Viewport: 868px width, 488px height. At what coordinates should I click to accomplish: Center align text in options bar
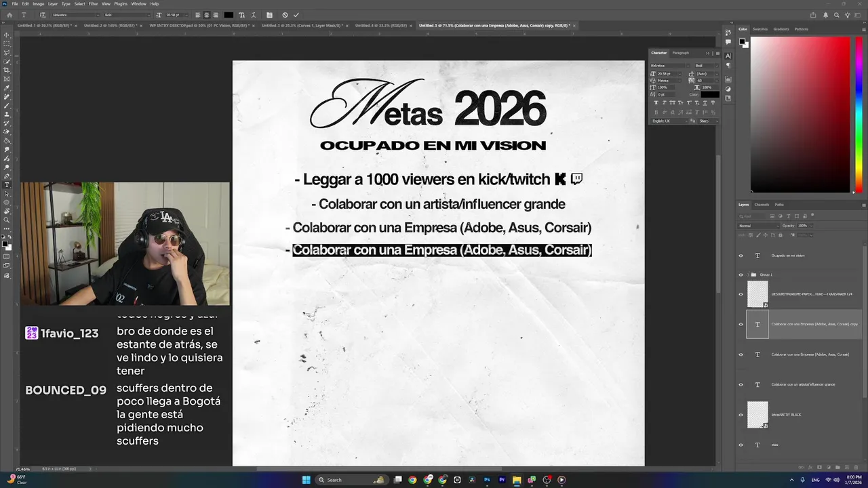(x=207, y=15)
